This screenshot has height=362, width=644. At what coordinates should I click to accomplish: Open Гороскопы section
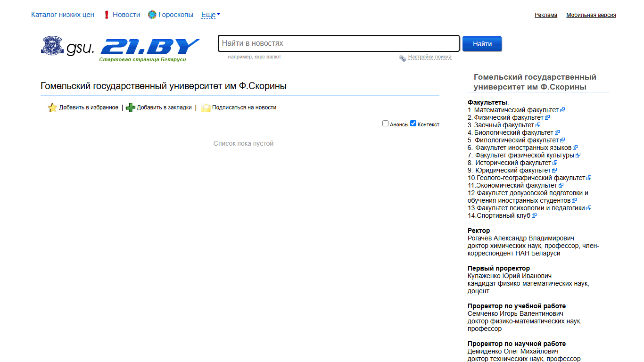176,15
